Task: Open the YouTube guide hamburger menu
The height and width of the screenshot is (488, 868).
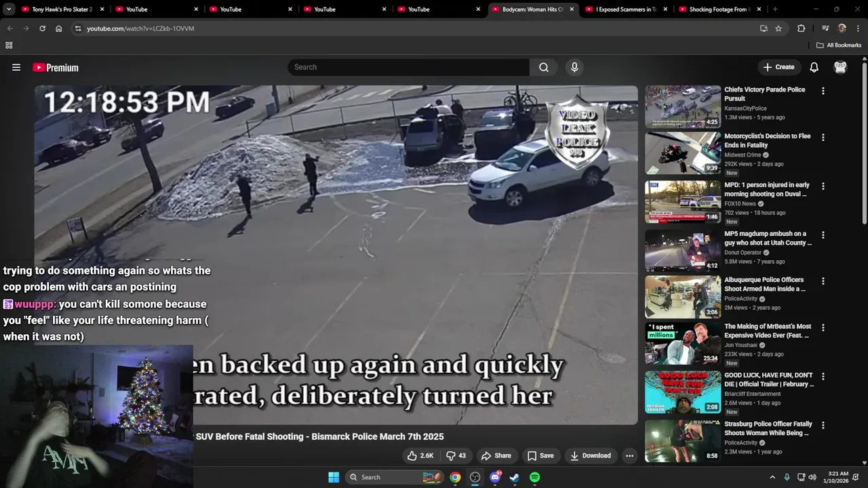Action: pos(16,67)
